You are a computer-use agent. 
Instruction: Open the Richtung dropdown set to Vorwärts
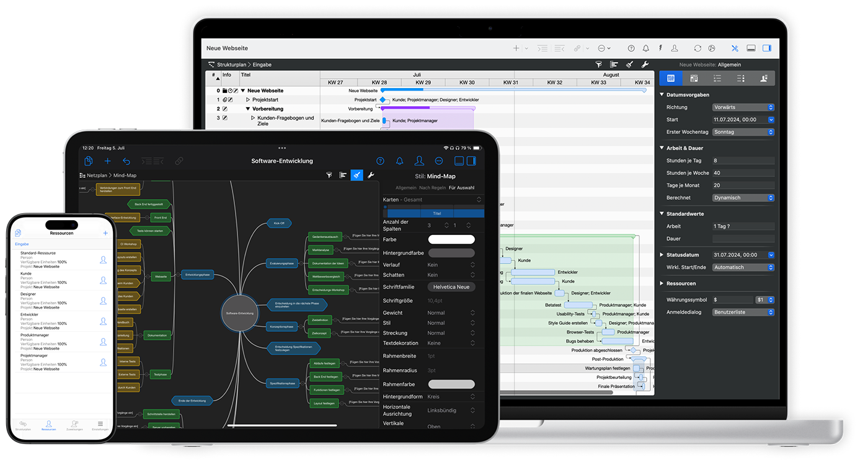click(743, 107)
